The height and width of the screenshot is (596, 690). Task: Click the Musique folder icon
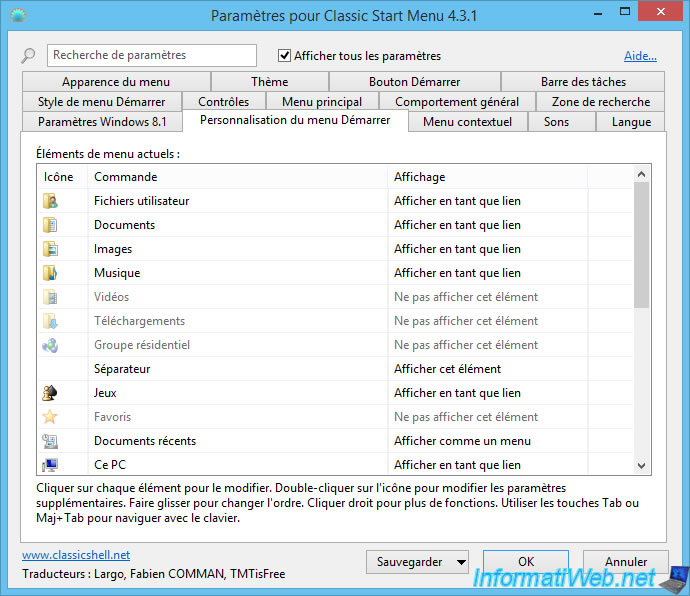(50, 273)
